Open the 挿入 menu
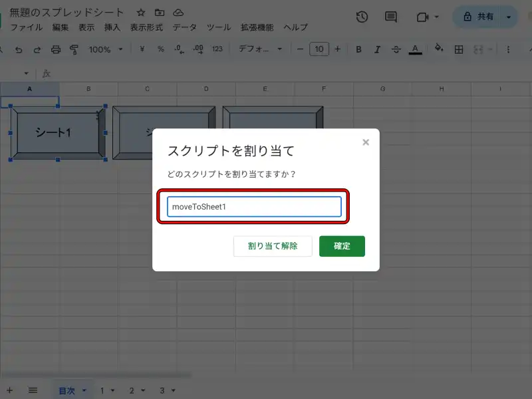 click(x=112, y=27)
